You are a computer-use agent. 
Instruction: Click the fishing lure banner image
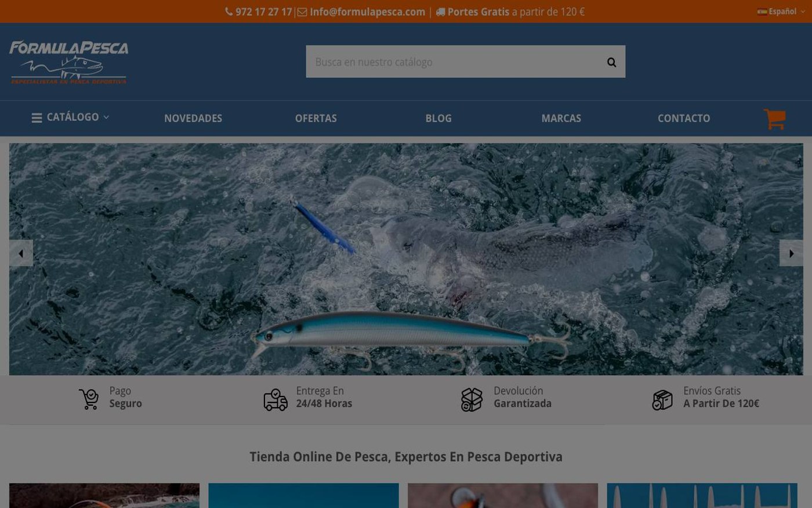[x=406, y=259]
